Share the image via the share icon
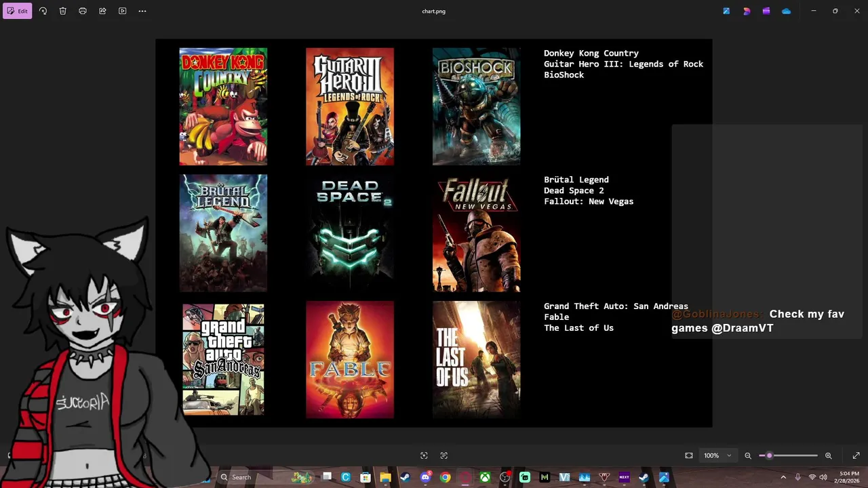Screen dimensions: 868x488 (x=102, y=11)
